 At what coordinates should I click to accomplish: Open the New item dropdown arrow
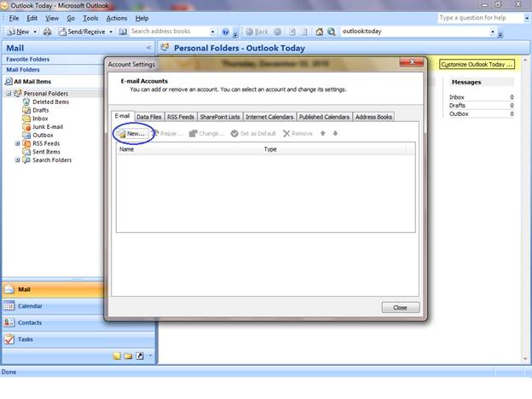point(35,32)
